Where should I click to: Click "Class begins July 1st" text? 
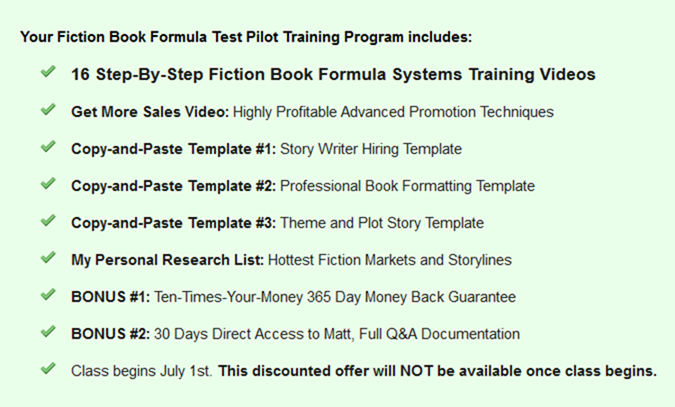pyautogui.click(x=141, y=371)
